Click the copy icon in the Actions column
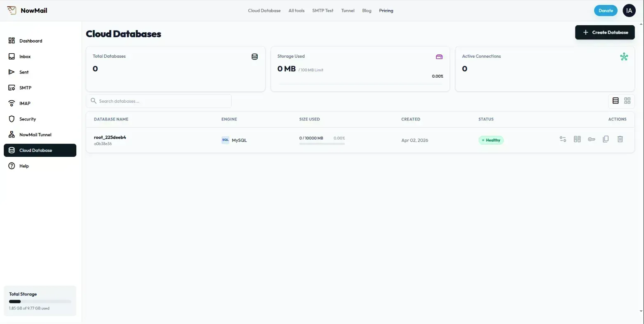The height and width of the screenshot is (324, 644). [x=606, y=140]
